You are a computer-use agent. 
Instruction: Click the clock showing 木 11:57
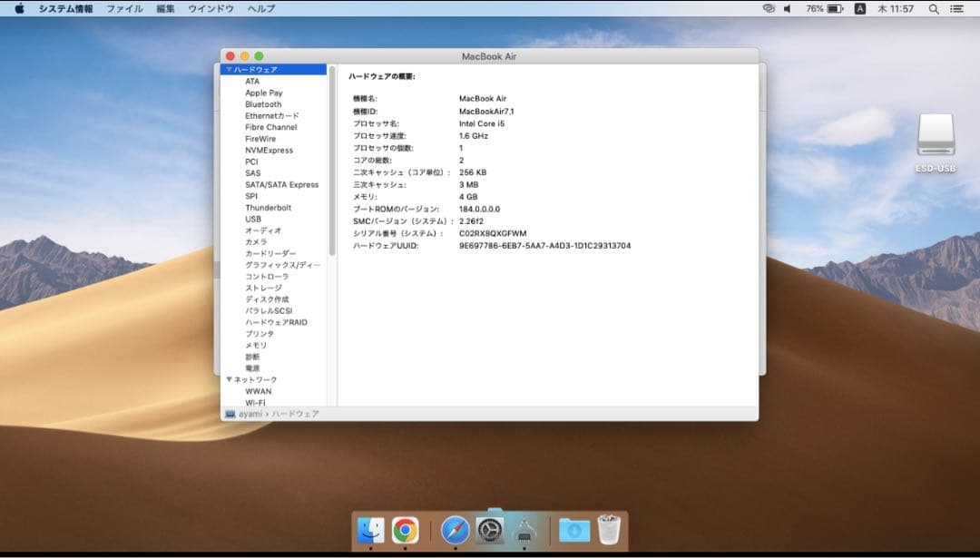click(x=895, y=9)
